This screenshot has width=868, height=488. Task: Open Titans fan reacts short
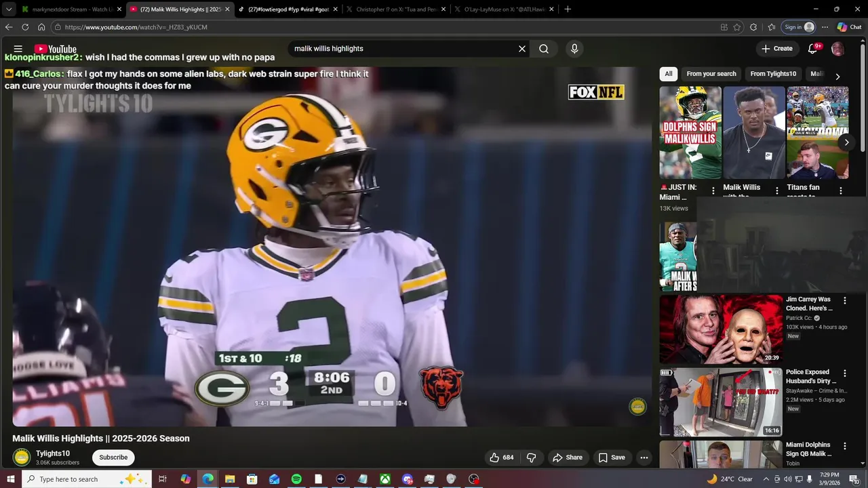click(817, 133)
